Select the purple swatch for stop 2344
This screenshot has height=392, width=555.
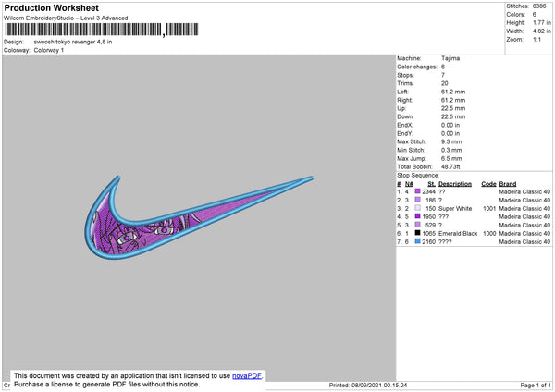[418, 191]
